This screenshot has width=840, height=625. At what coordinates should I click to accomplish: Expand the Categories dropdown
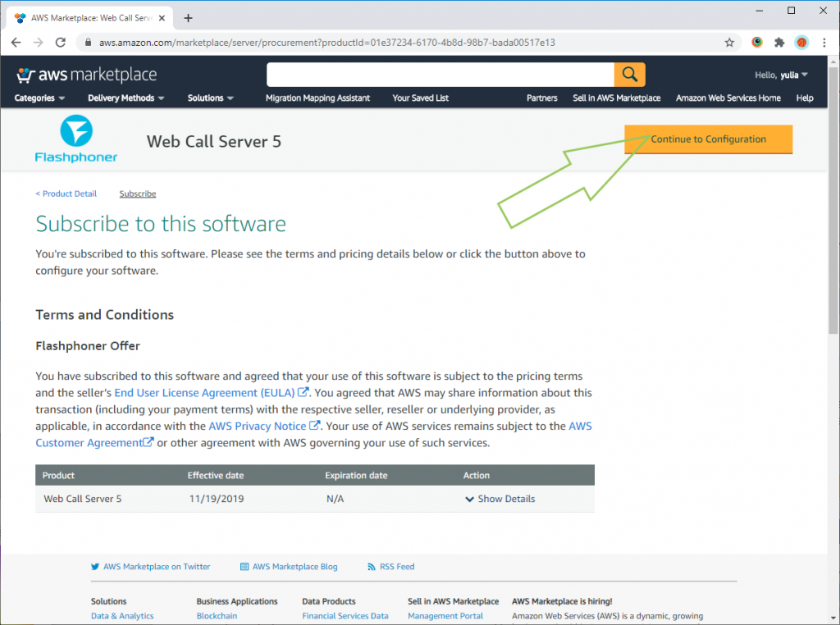click(x=39, y=98)
